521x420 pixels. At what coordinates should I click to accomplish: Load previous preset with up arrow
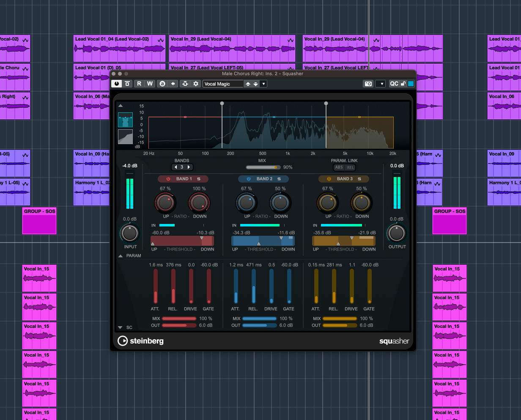click(x=248, y=84)
